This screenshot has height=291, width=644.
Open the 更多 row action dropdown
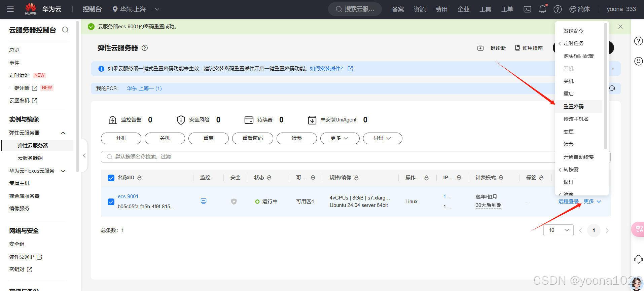click(592, 201)
